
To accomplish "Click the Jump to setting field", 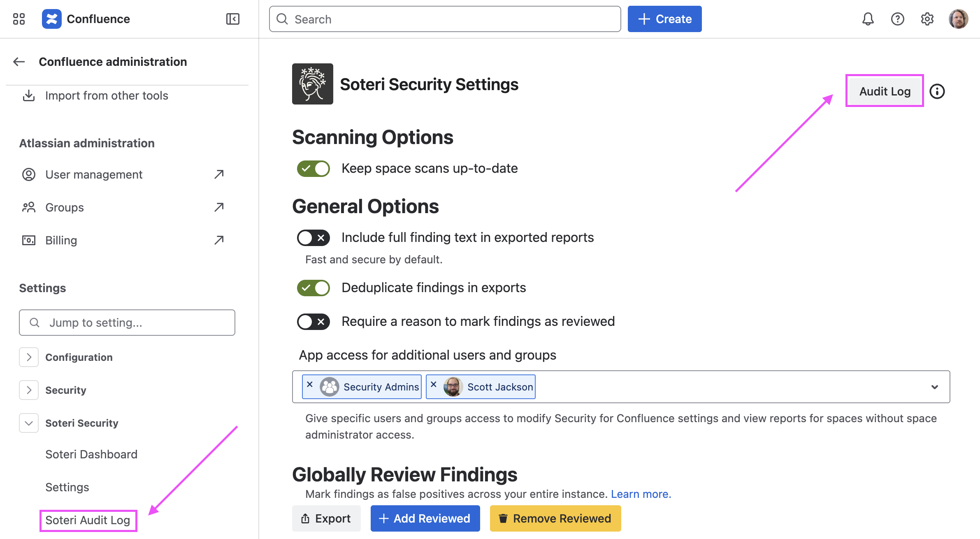I will (127, 323).
